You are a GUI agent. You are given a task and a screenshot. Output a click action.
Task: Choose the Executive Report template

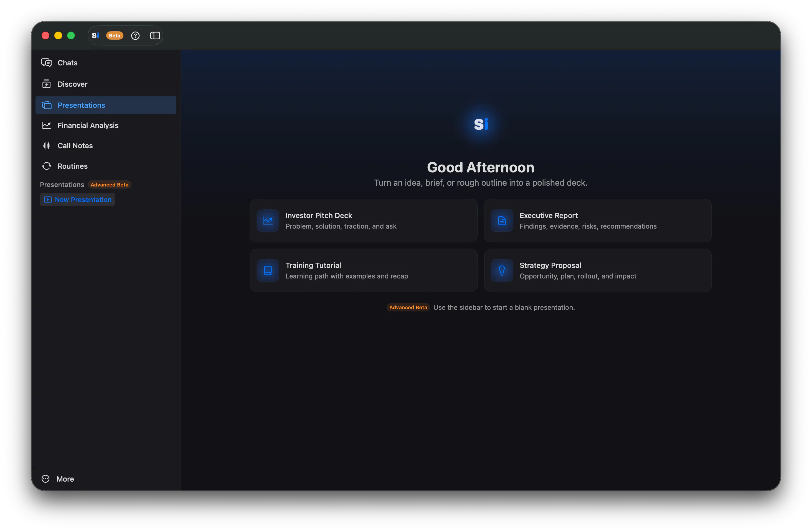(598, 221)
